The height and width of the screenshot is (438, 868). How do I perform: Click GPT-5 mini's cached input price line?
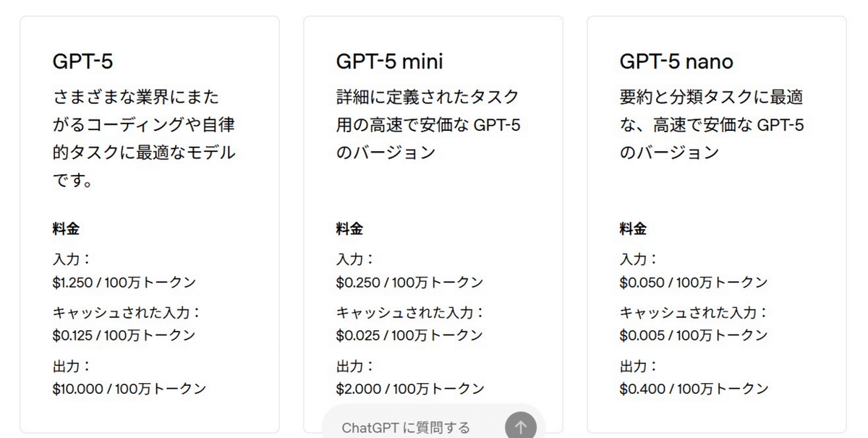pos(407,335)
